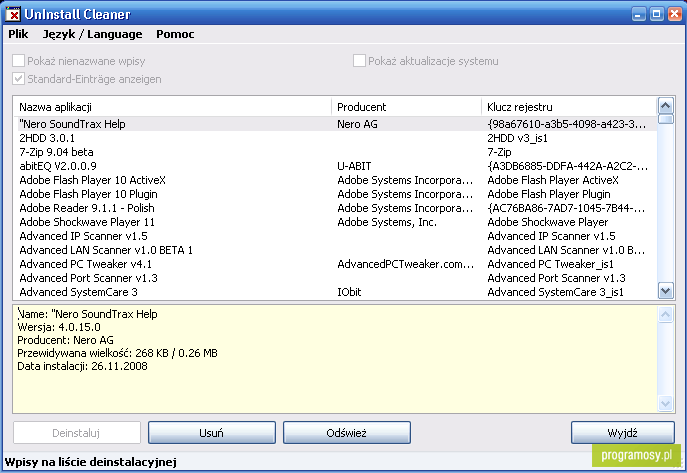687x473 pixels.
Task: Select Advanced Port Scanner v1.3 name entry
Action: point(88,278)
